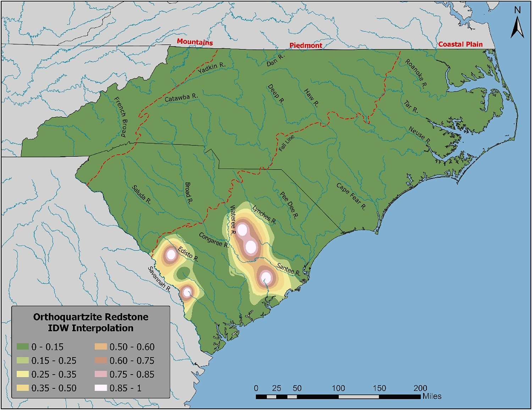Click the red Mountains region label
Image resolution: width=532 pixels, height=410 pixels.
pyautogui.click(x=195, y=42)
